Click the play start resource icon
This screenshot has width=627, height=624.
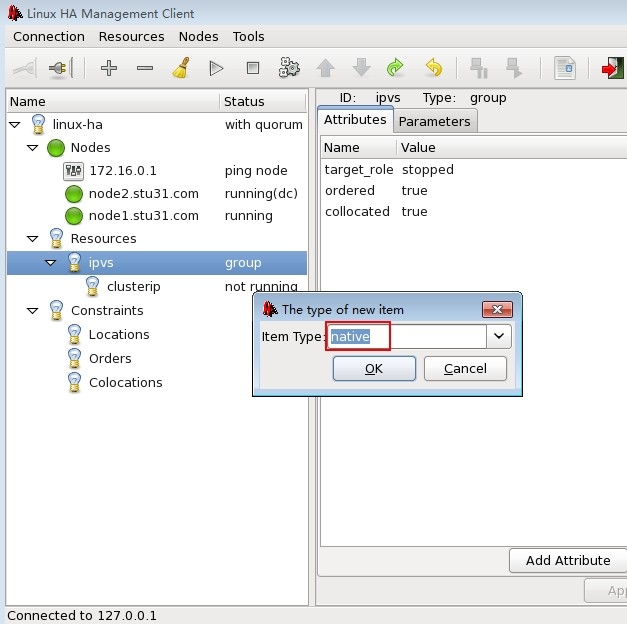[216, 68]
